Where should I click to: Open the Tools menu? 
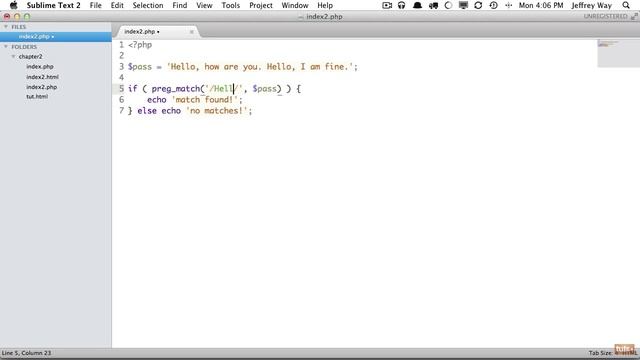tap(231, 5)
